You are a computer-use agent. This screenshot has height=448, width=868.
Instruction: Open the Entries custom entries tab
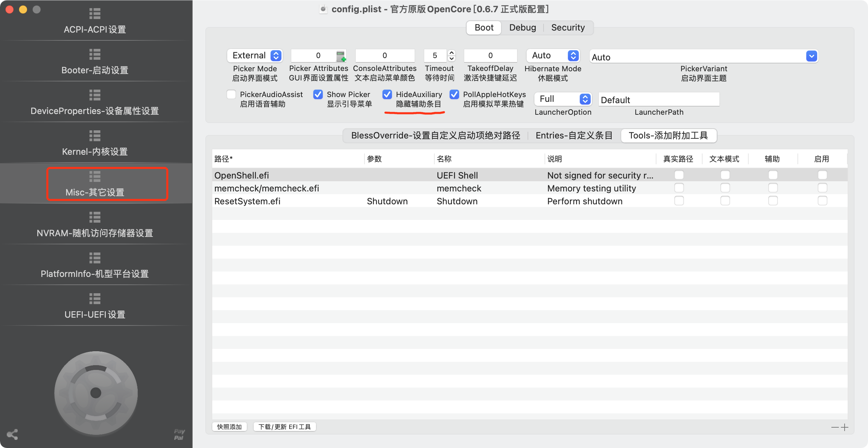pos(574,135)
